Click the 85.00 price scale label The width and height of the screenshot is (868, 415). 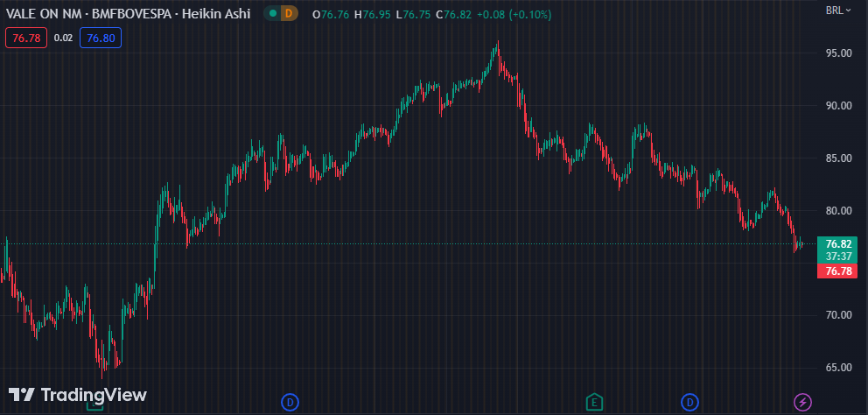(837, 158)
